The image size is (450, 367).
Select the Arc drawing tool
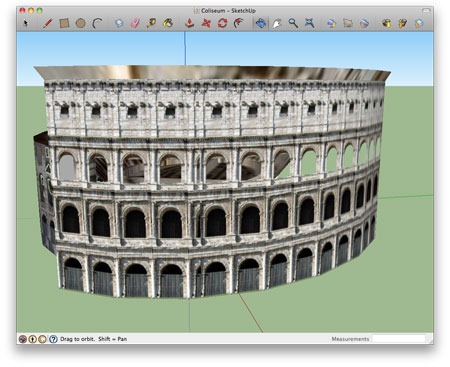[x=97, y=23]
